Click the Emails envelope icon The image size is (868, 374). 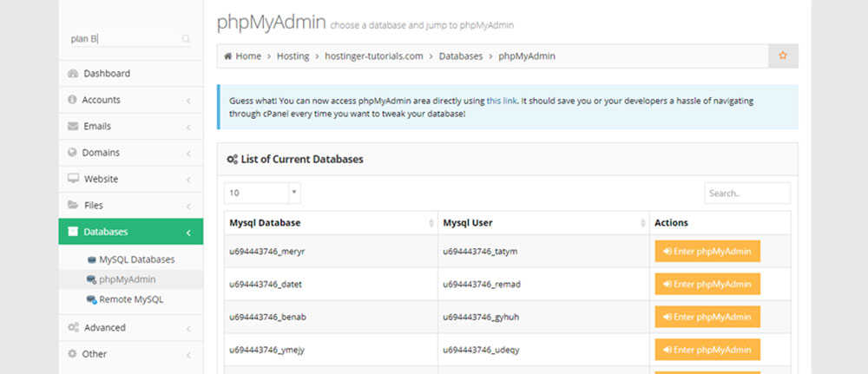pos(73,126)
